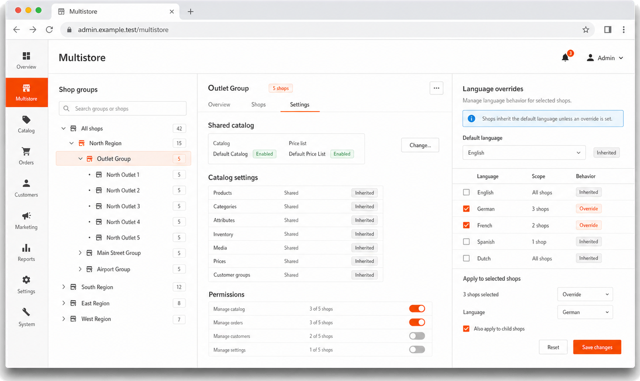
Task: Click the Search groups or shops field
Action: coord(123,109)
